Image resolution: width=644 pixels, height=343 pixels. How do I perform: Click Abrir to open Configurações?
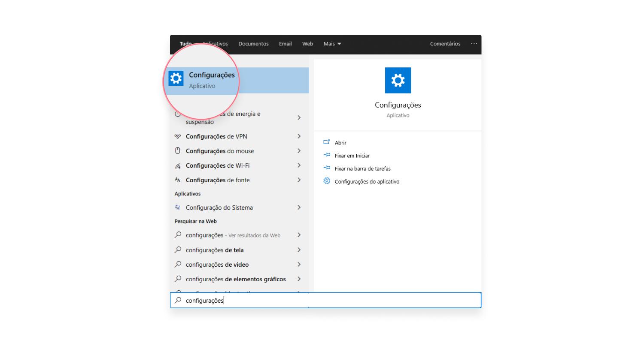340,143
